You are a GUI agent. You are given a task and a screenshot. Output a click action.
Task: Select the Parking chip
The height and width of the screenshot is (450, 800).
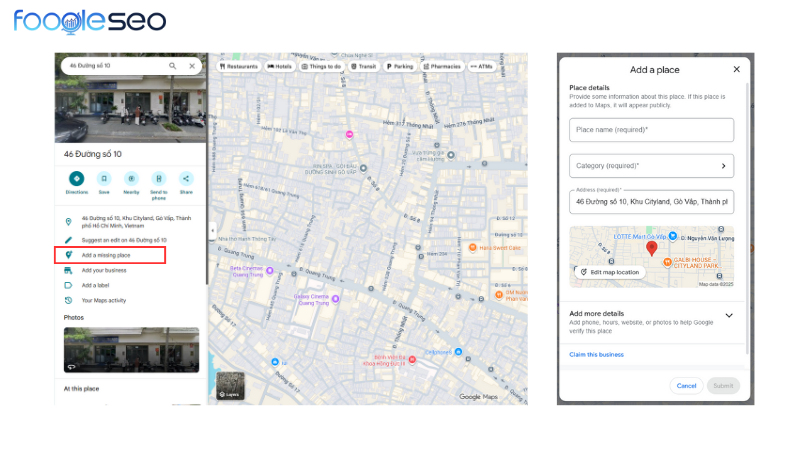(x=400, y=66)
